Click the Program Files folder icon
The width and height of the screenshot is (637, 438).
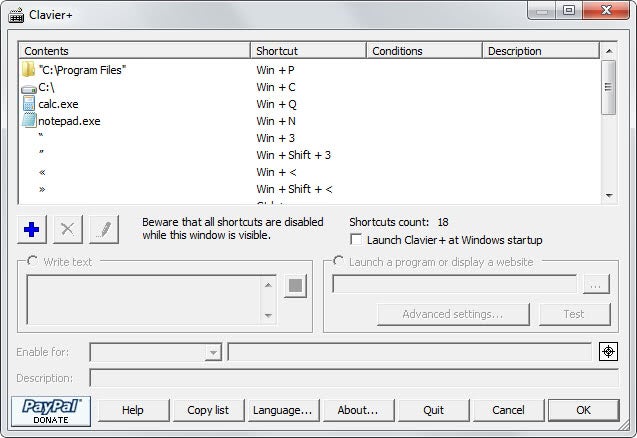(x=28, y=69)
